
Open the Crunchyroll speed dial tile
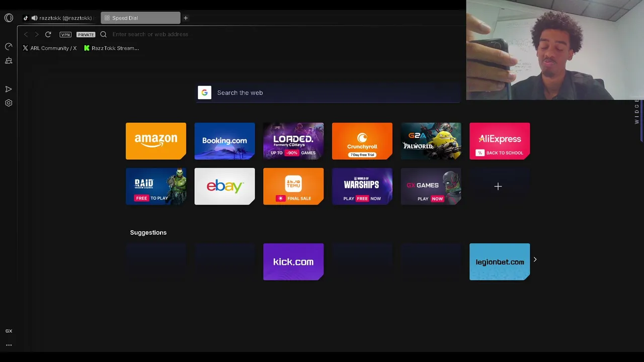pyautogui.click(x=362, y=141)
